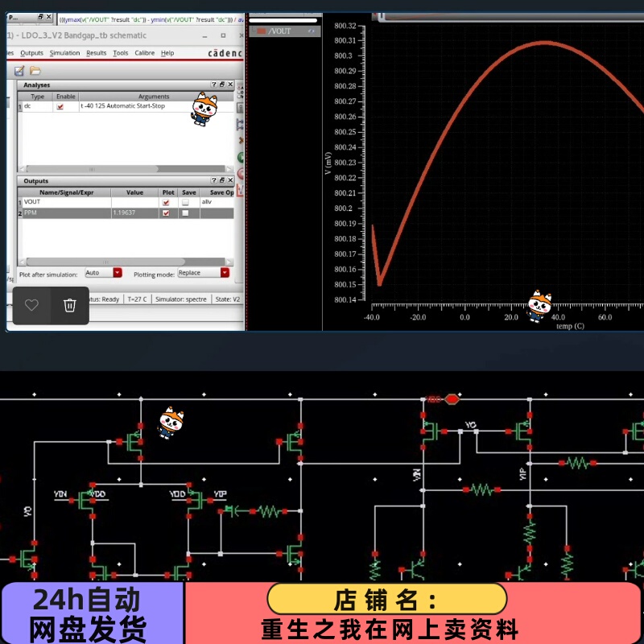Undock the Outputs panel
Image resolution: width=644 pixels, height=644 pixels.
tap(222, 180)
